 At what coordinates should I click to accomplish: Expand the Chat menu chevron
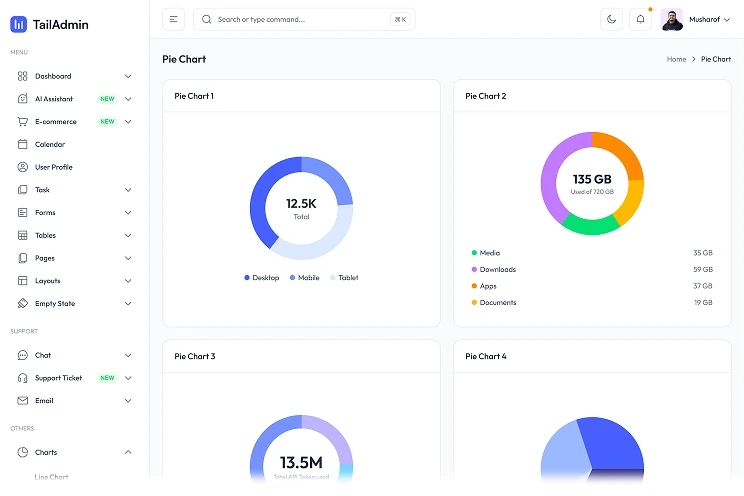click(128, 355)
